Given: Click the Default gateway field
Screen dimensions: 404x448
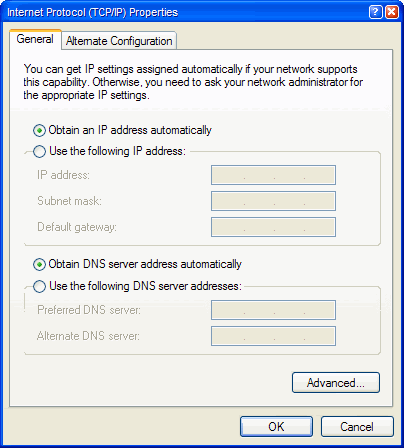Looking at the screenshot, I should pos(273,227).
